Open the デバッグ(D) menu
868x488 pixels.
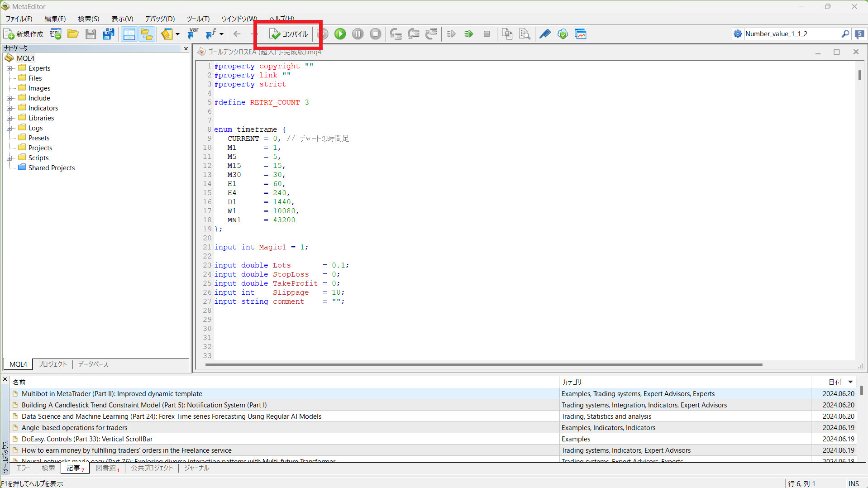[159, 19]
